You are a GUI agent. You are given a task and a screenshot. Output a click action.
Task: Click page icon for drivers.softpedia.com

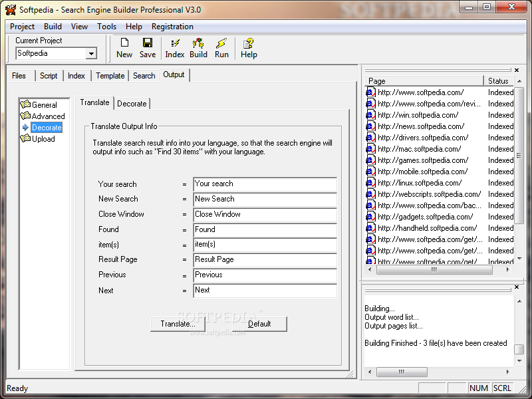[x=370, y=138]
